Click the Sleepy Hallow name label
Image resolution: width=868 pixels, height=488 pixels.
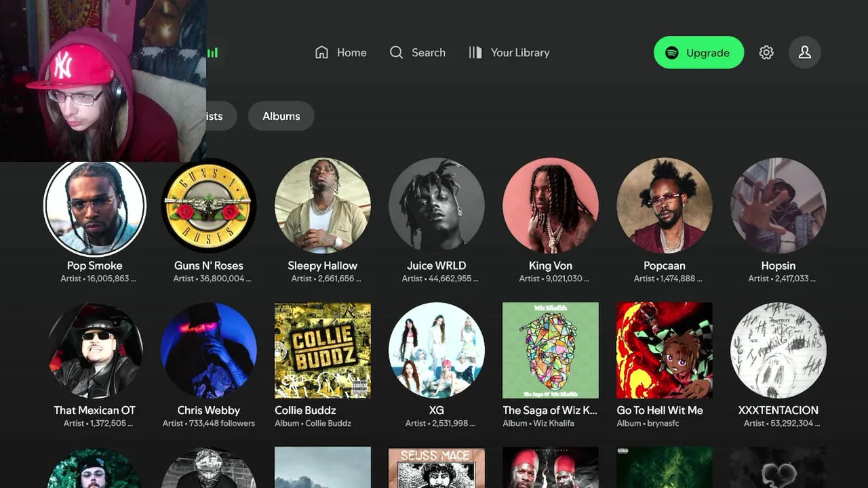coord(323,266)
